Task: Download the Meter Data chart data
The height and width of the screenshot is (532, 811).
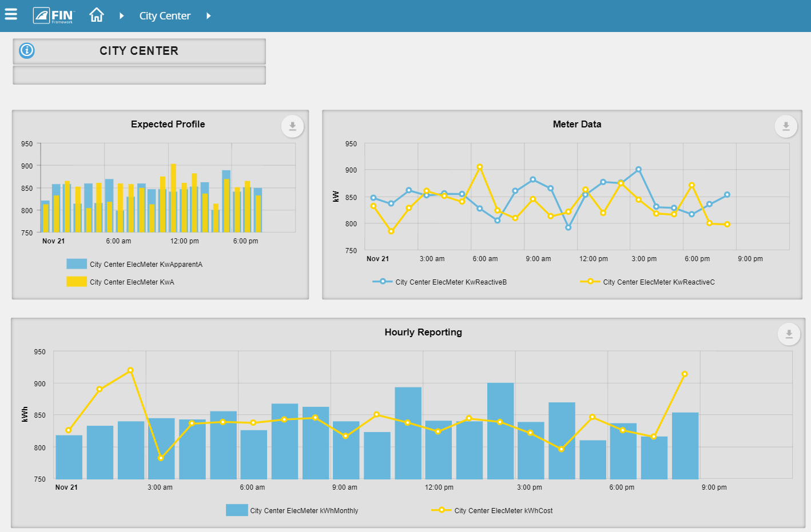Action: pyautogui.click(x=785, y=126)
